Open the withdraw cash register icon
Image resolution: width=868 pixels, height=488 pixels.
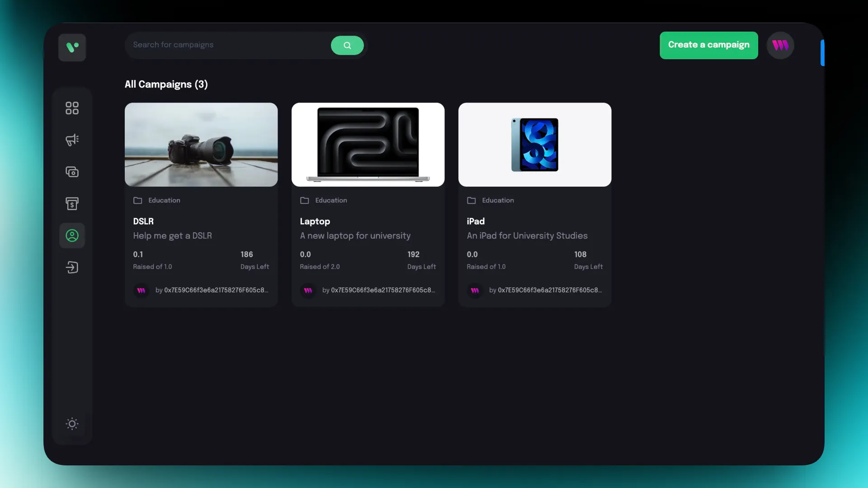(x=72, y=204)
